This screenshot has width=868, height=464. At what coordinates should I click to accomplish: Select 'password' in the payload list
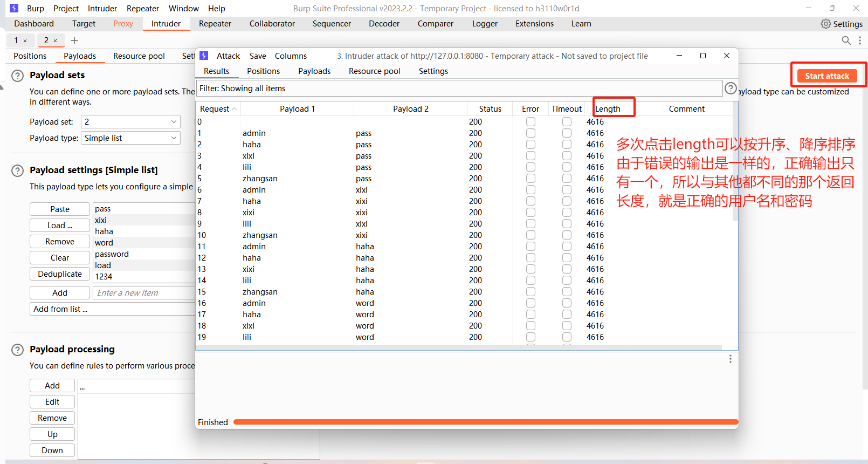144,254
